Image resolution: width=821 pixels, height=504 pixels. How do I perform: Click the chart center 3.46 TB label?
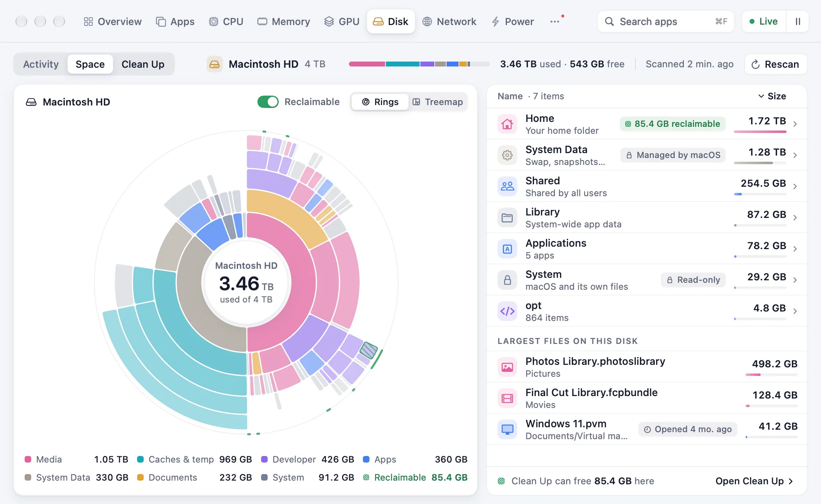tap(246, 284)
